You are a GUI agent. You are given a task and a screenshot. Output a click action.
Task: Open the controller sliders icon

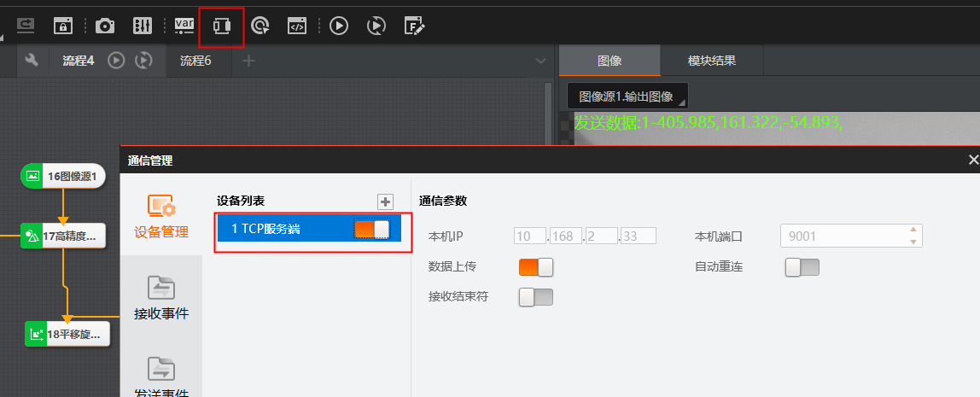point(143,26)
